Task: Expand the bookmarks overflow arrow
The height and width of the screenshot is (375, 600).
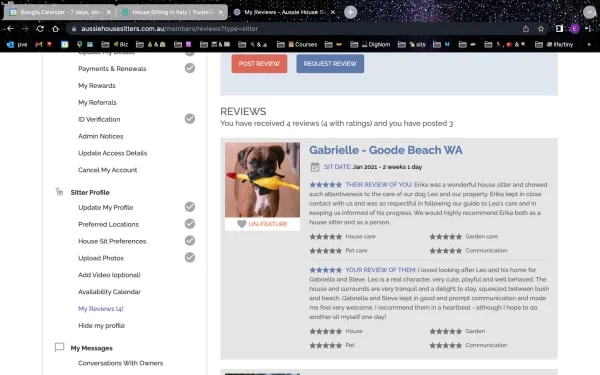Action: pyautogui.click(x=589, y=44)
